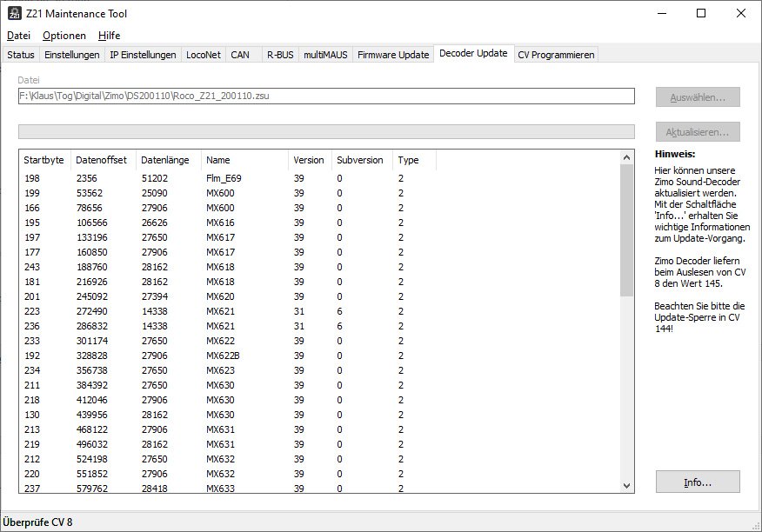This screenshot has height=532, width=762.
Task: Open the R-BUS tab
Action: [x=280, y=55]
